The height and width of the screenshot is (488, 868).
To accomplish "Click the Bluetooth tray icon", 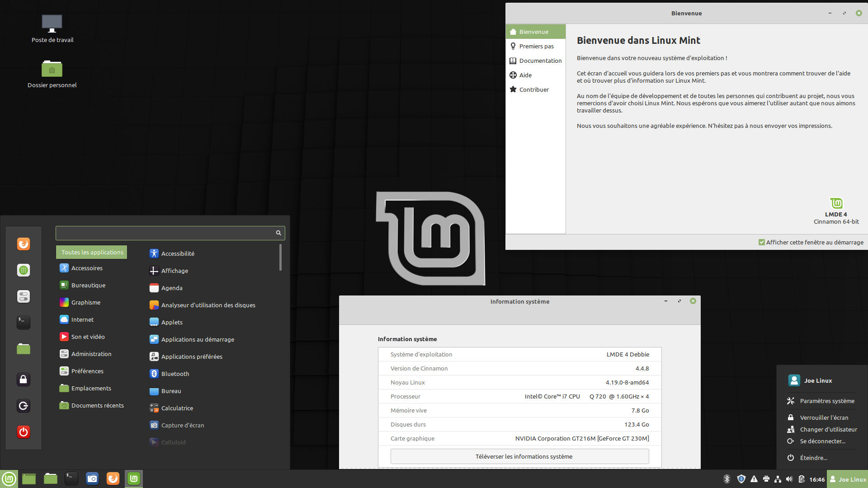I will tap(727, 479).
